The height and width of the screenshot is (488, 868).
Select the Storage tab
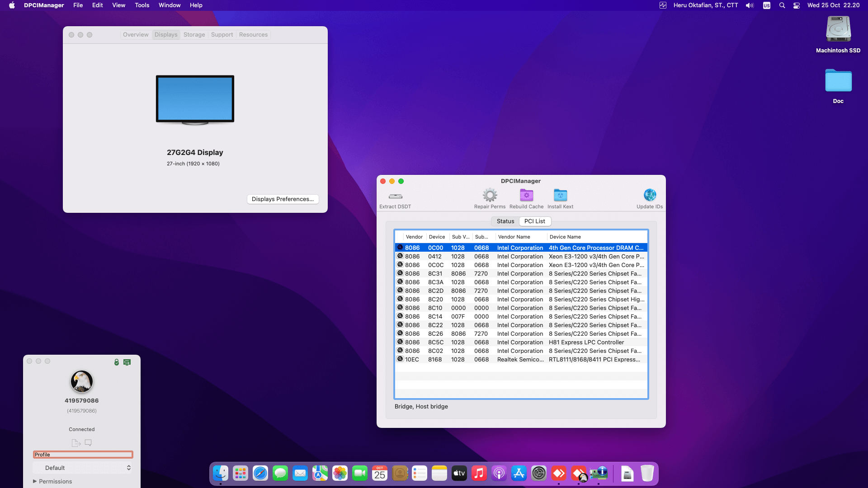click(194, 35)
